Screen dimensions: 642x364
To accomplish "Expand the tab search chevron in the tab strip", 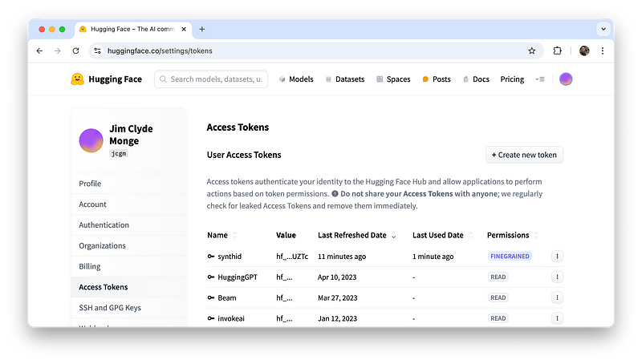I will (603, 29).
